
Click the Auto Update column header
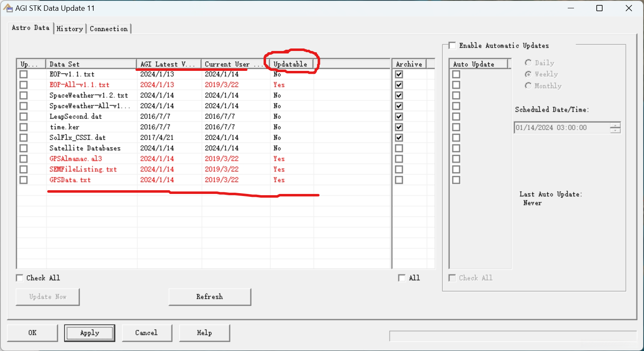click(x=479, y=64)
